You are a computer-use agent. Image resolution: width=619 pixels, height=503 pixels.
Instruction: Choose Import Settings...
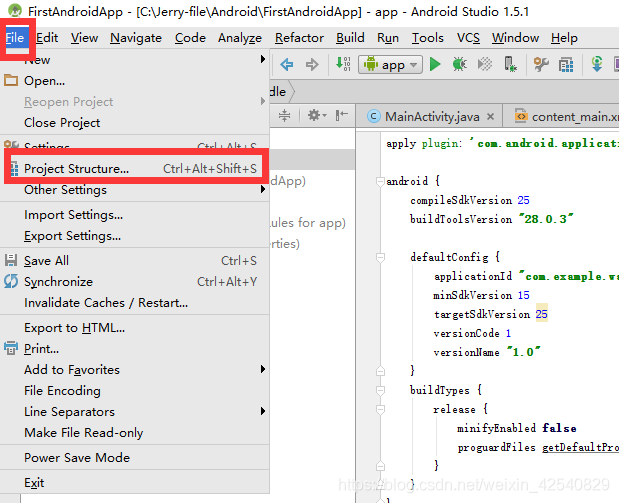tap(135, 214)
